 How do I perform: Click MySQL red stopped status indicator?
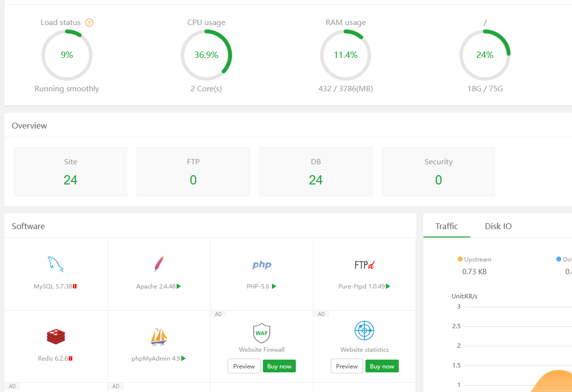coord(75,287)
